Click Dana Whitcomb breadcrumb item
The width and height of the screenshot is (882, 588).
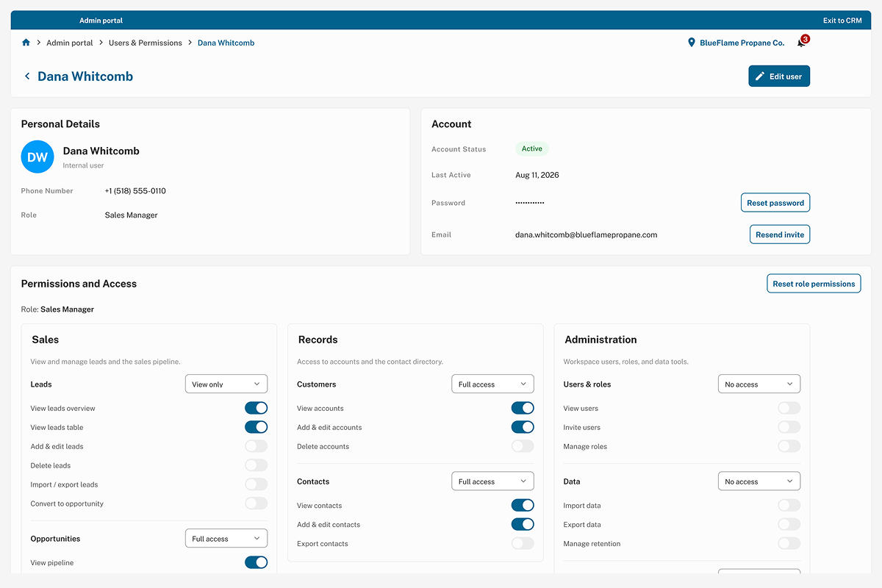click(x=226, y=43)
